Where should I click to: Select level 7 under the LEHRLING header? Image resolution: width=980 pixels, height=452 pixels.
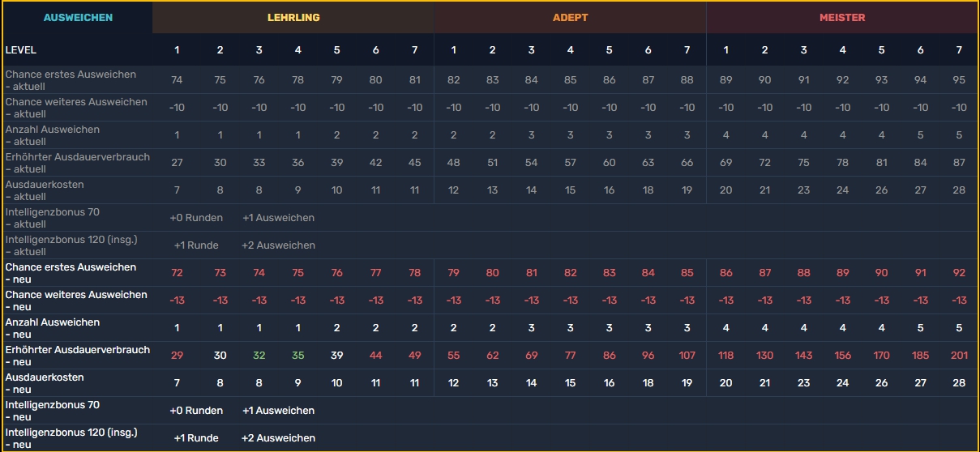(x=415, y=50)
